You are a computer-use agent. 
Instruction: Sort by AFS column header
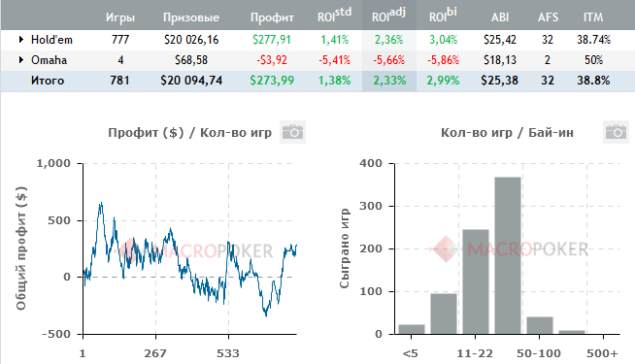tap(548, 17)
